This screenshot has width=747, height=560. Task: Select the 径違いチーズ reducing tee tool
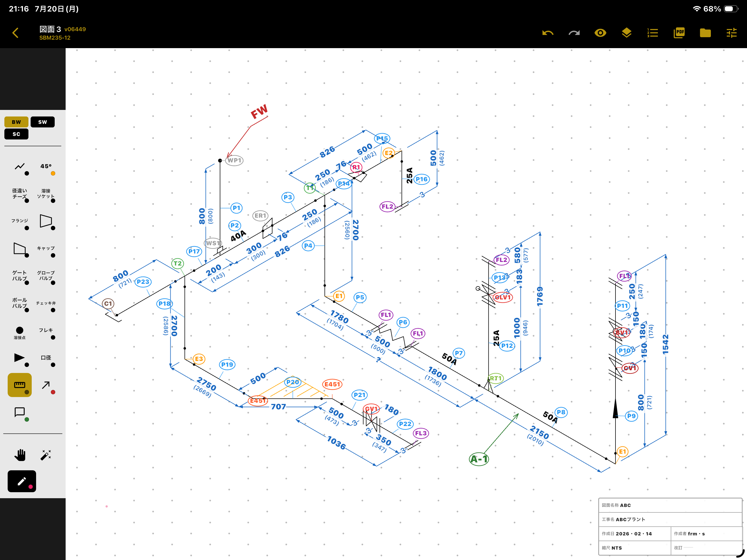pyautogui.click(x=20, y=194)
